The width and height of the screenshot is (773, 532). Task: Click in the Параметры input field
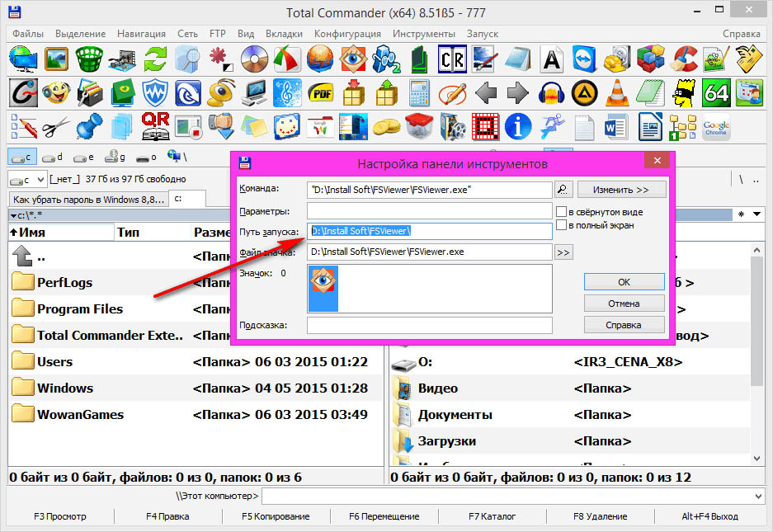[429, 211]
